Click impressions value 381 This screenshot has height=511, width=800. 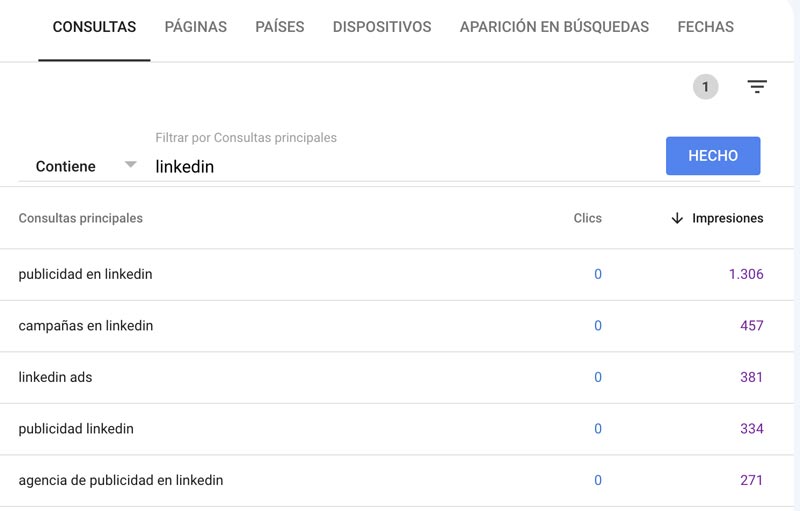click(x=752, y=377)
